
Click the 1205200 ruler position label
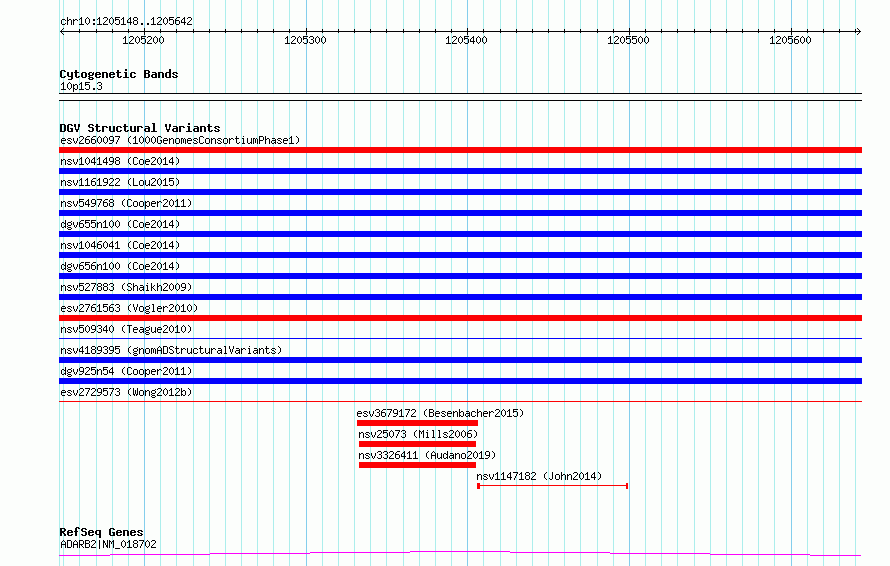pyautogui.click(x=143, y=40)
